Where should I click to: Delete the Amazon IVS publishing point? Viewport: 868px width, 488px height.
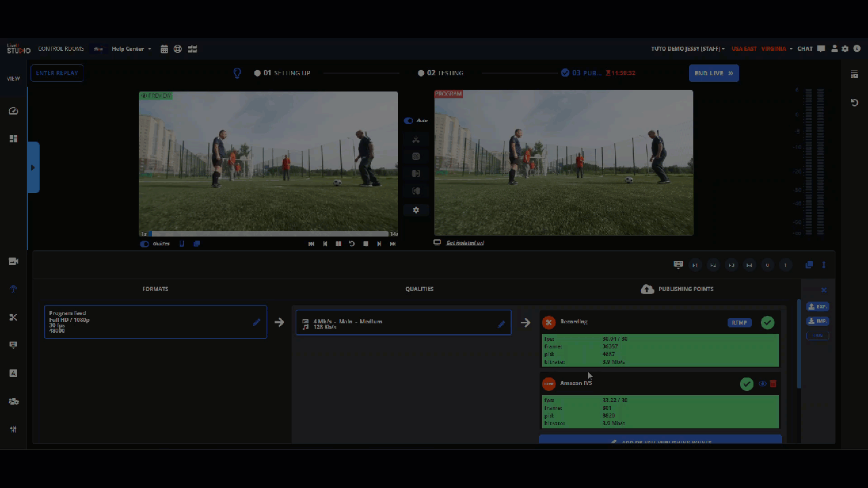point(773,384)
